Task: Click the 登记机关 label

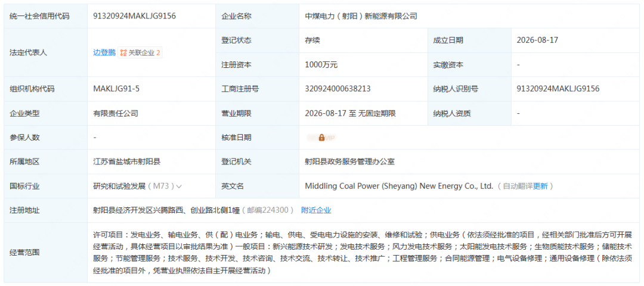Action: tap(236, 162)
